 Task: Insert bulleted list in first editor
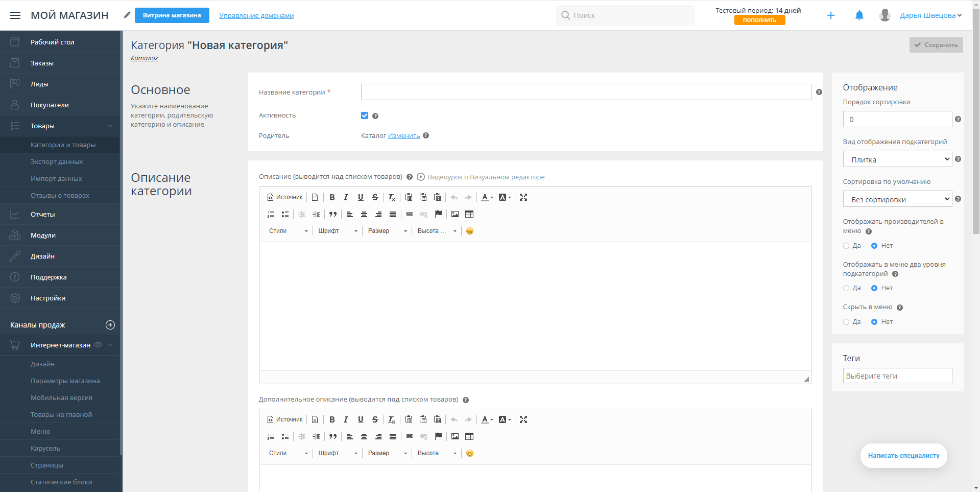pos(285,214)
